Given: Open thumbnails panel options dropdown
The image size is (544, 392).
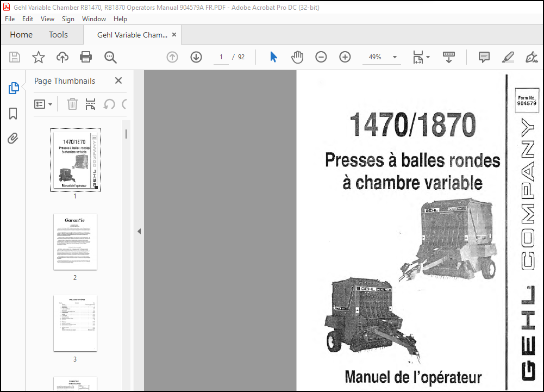Looking at the screenshot, I should pos(43,104).
